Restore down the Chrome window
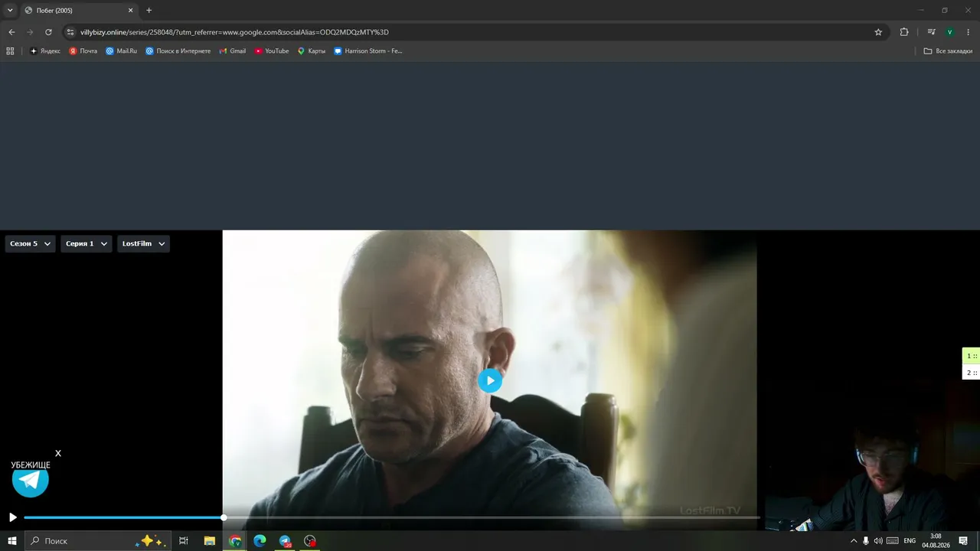This screenshot has width=980, height=551. click(x=945, y=10)
